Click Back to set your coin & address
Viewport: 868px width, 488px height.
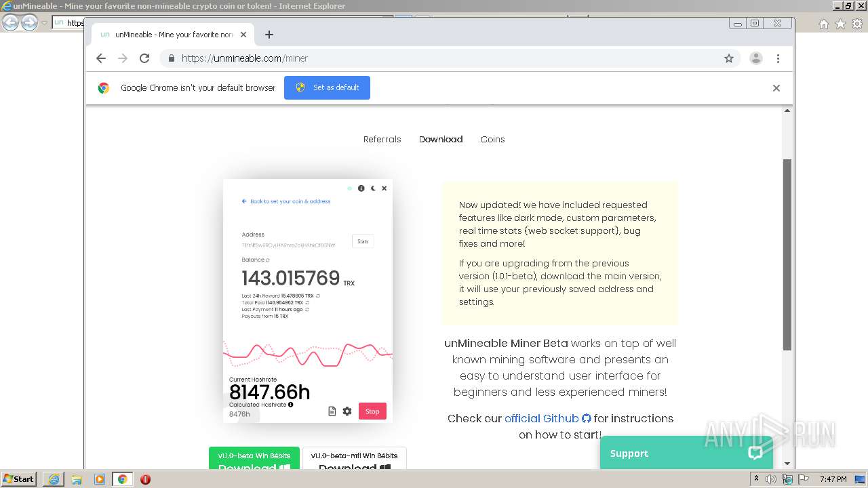[286, 201]
